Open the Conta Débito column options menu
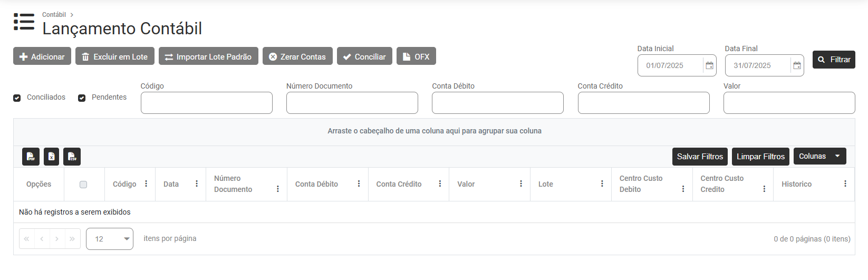 (x=359, y=184)
